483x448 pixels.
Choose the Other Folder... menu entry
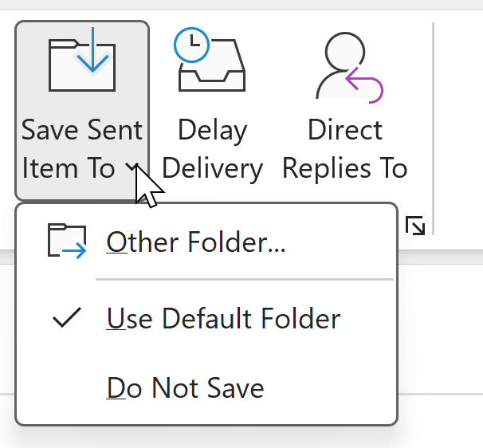pos(206,242)
